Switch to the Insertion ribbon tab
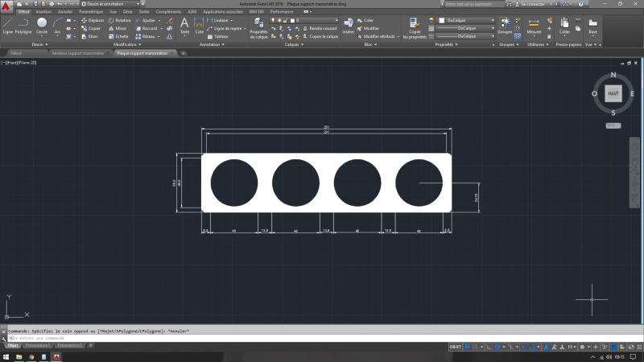 point(43,12)
